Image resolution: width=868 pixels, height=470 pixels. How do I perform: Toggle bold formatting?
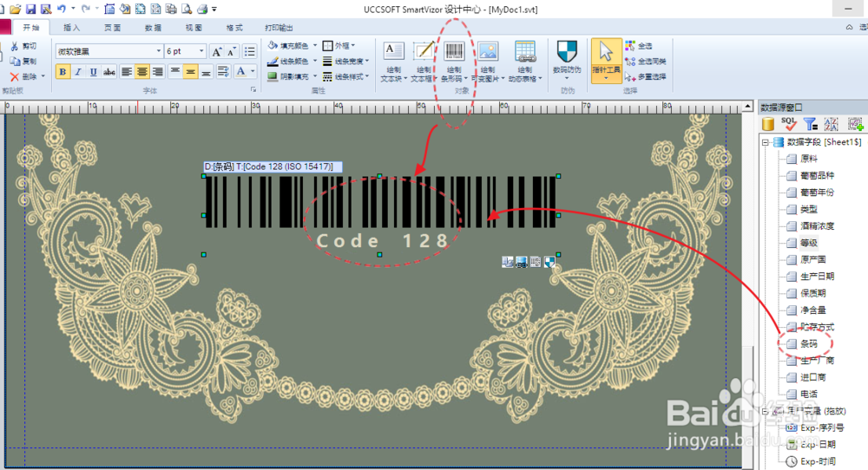tap(62, 71)
